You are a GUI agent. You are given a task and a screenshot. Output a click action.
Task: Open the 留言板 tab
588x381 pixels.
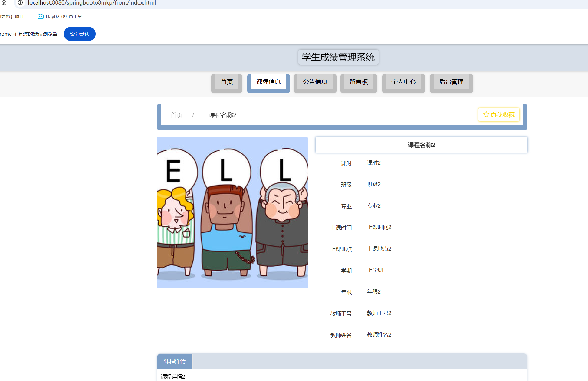[359, 82]
